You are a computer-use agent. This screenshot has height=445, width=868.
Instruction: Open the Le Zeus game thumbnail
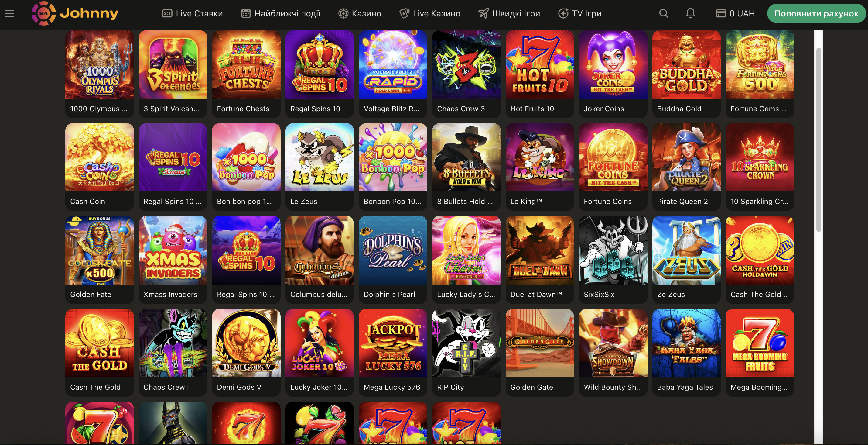click(x=320, y=157)
